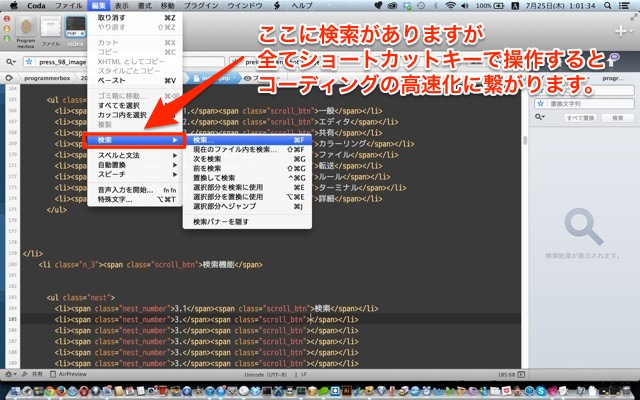Click the asterisk in sidebar replace field
Viewport: 640px width, 400px height.
click(540, 104)
